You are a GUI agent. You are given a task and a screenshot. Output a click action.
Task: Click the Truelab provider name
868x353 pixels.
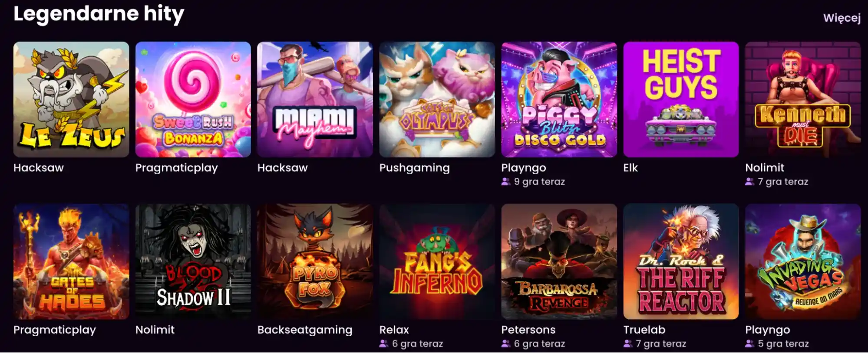(644, 330)
